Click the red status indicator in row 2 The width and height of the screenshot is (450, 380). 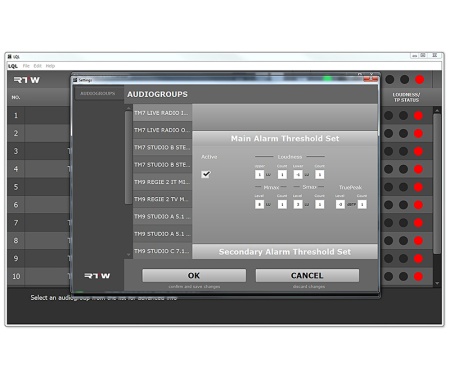coord(418,133)
